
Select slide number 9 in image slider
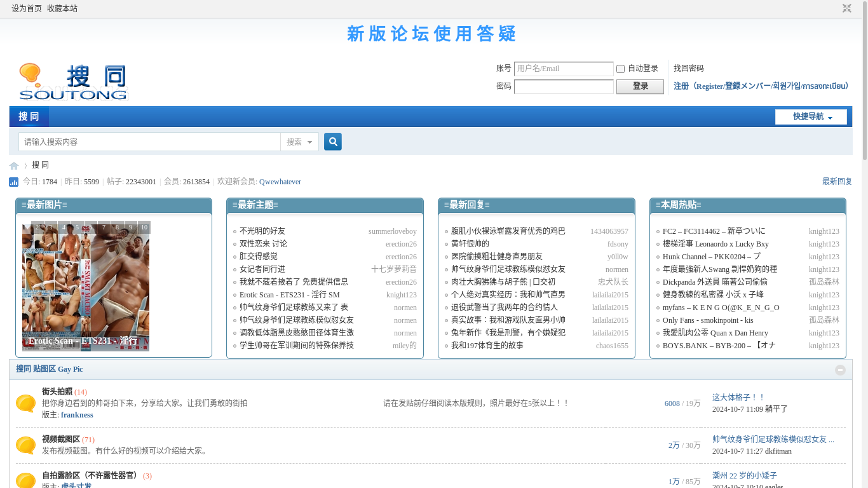(x=130, y=227)
